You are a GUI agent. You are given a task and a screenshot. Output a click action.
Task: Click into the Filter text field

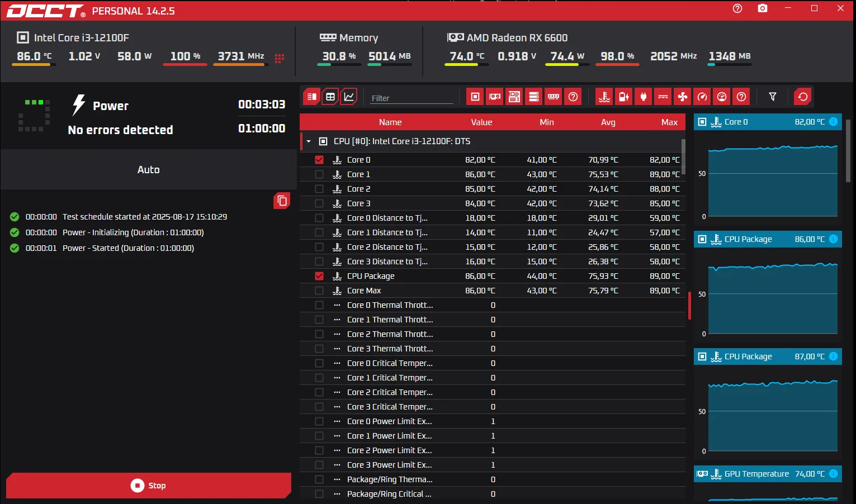[412, 98]
